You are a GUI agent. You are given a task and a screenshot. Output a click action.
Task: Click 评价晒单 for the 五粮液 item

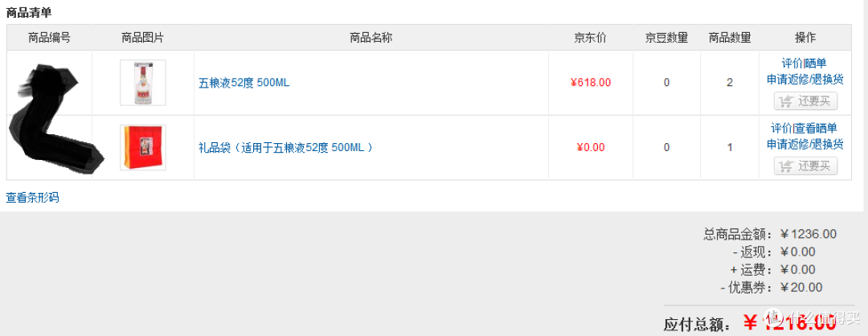[x=804, y=63]
